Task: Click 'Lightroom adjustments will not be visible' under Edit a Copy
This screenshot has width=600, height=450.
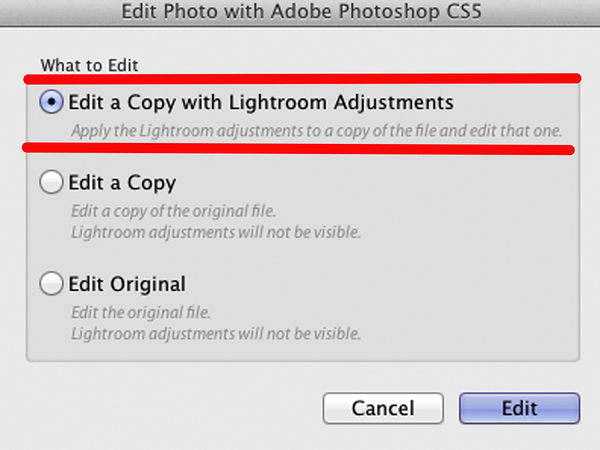Action: click(x=216, y=232)
